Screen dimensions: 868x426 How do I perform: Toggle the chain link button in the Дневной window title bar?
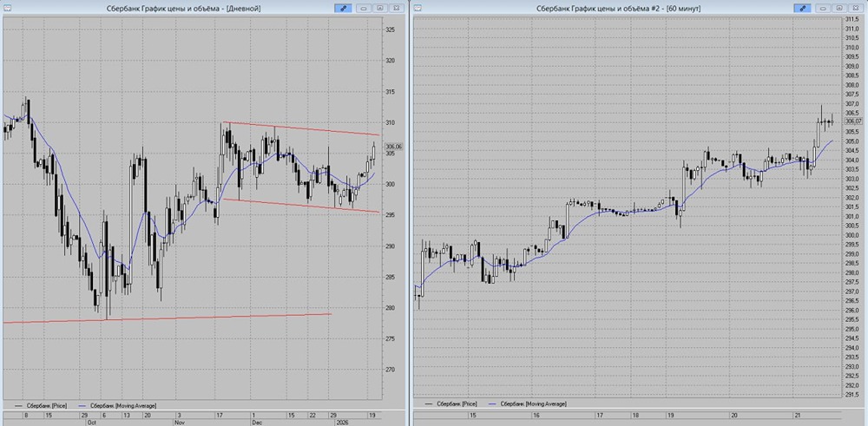343,9
